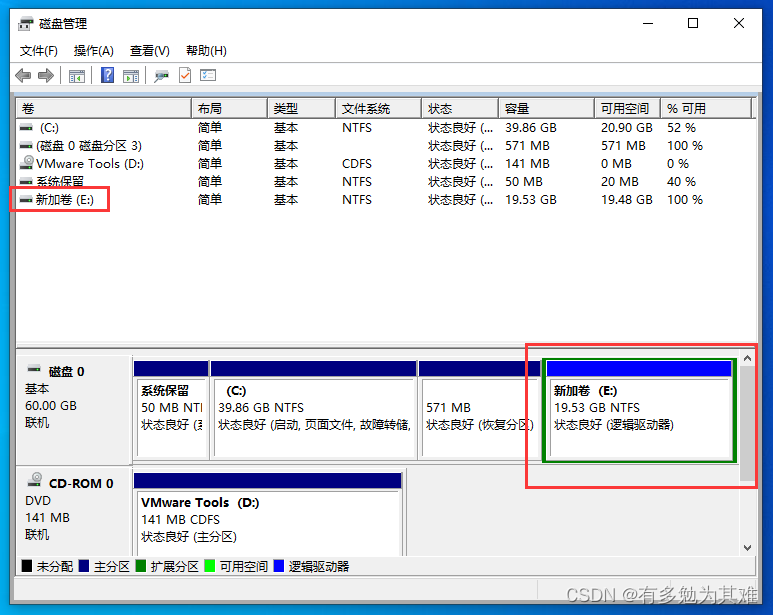Click the Back arrow toolbar icon

point(23,75)
